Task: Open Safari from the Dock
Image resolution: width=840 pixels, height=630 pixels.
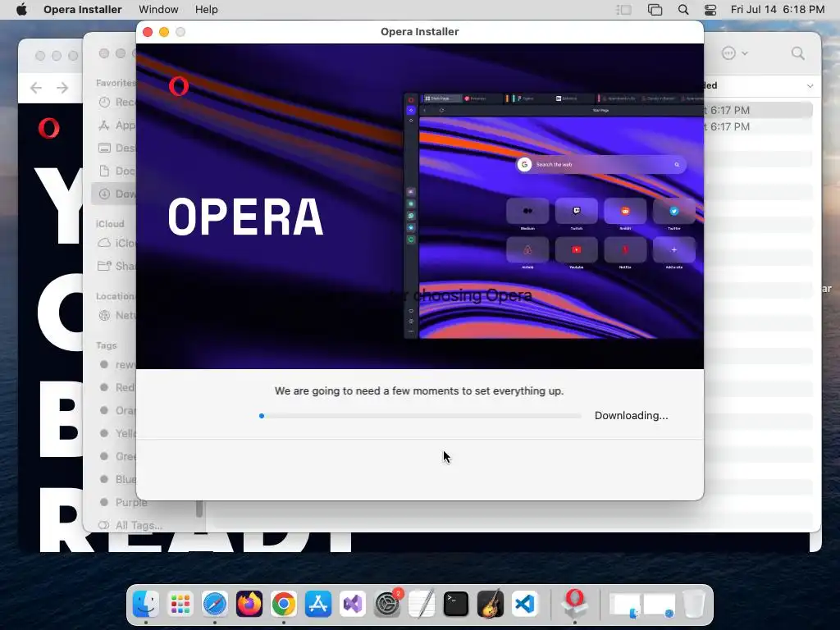Action: [215, 605]
